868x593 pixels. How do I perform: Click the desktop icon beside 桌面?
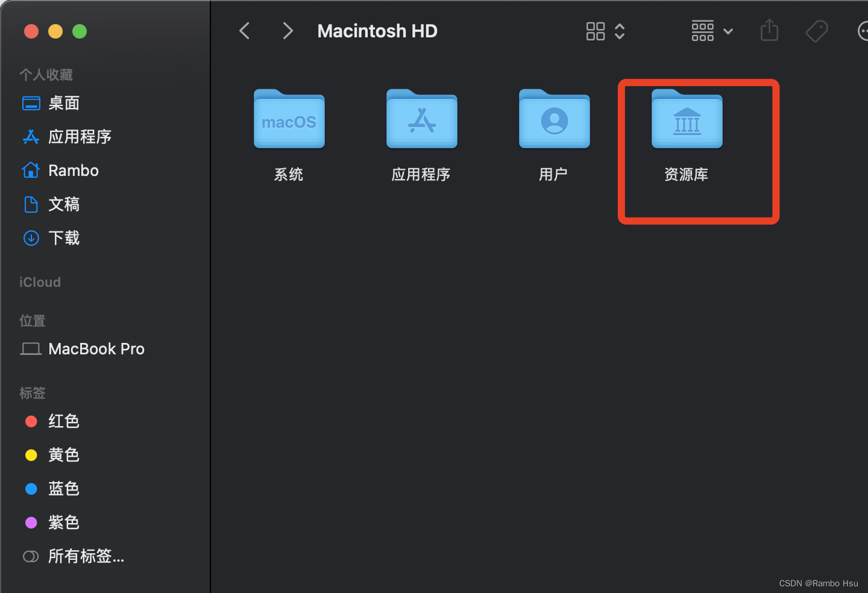31,104
